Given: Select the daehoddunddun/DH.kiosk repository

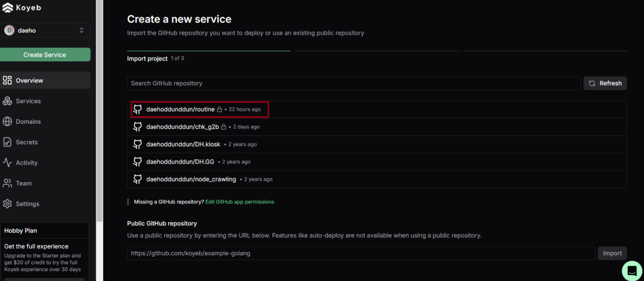Looking at the screenshot, I should click(377, 144).
